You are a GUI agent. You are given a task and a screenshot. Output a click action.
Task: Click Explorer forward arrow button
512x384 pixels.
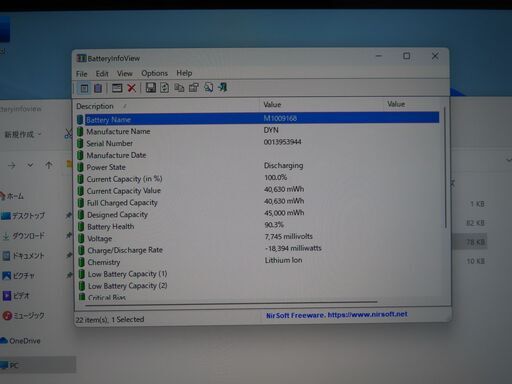pos(11,165)
